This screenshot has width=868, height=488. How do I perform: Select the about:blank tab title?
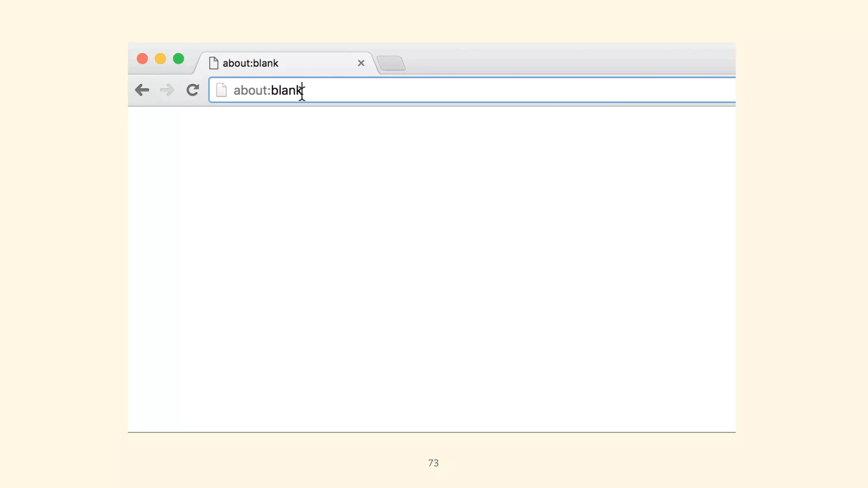[250, 63]
